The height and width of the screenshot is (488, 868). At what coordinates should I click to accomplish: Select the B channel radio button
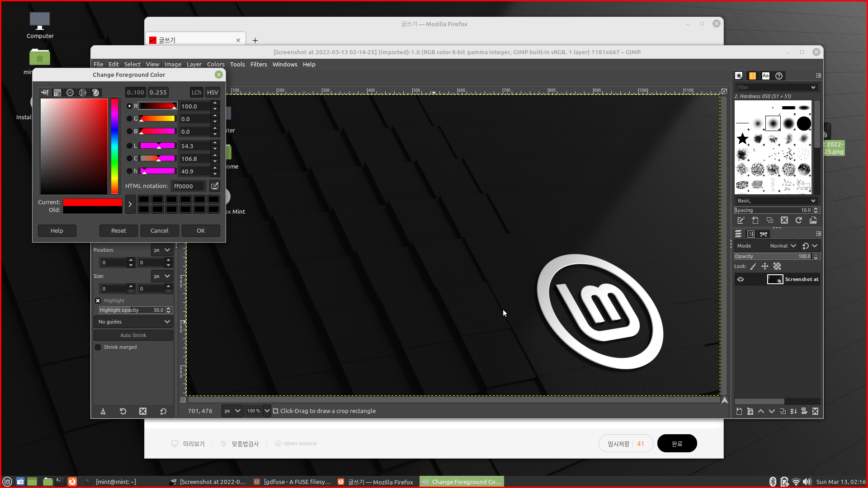coord(129,131)
